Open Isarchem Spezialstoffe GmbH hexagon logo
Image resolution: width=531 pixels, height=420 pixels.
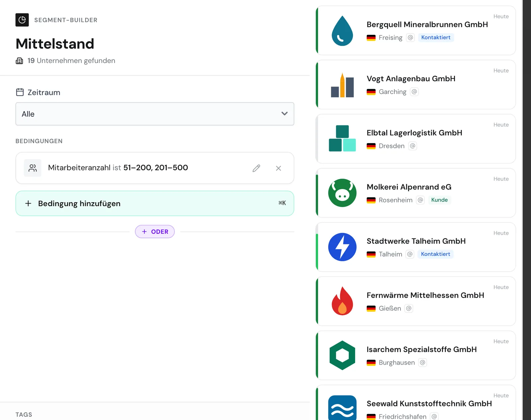pyautogui.click(x=342, y=355)
